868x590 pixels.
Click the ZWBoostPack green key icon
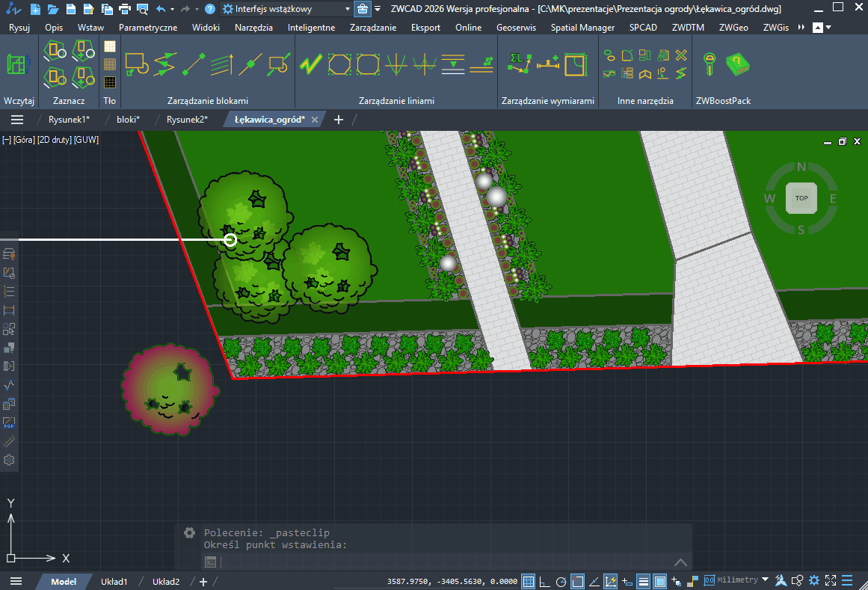(710, 64)
